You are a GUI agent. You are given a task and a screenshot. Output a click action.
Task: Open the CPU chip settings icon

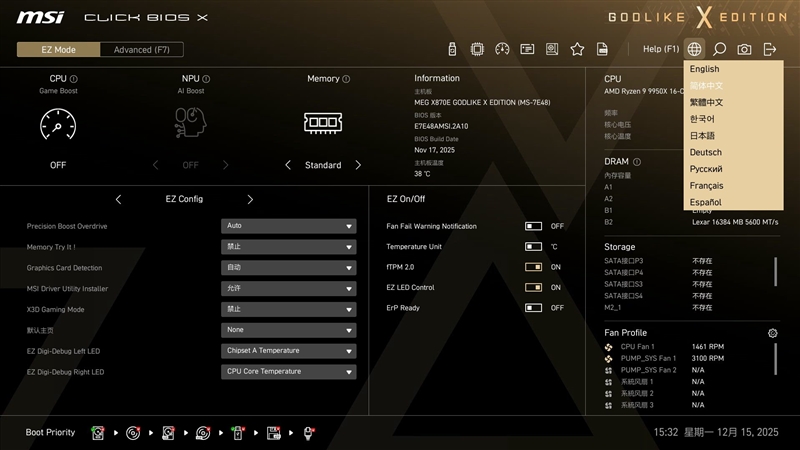pos(477,49)
